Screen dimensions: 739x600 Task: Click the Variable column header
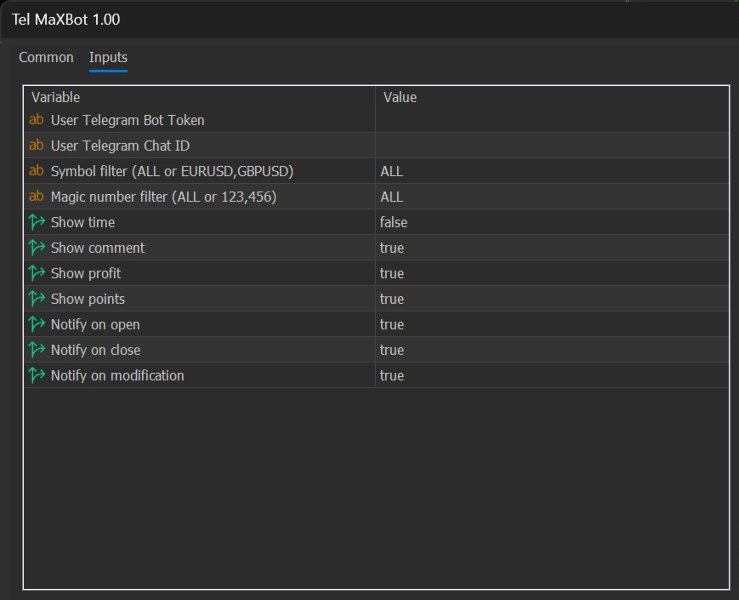(x=56, y=97)
